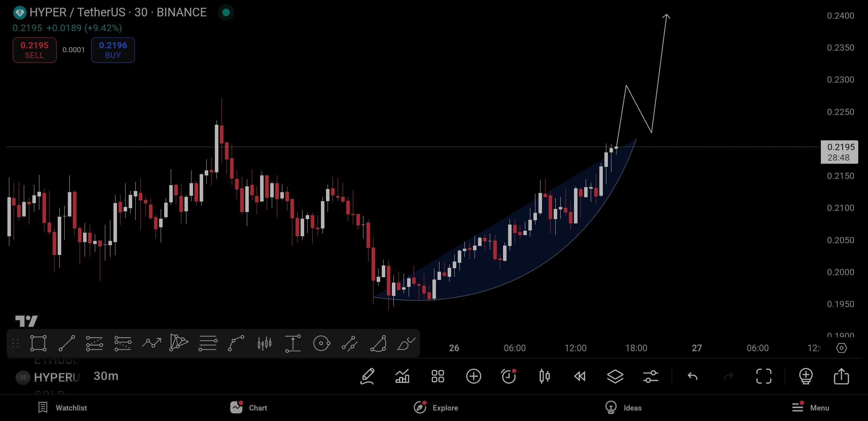The height and width of the screenshot is (421, 868).
Task: Select the Parallel Channel drawing tool
Action: point(94,343)
